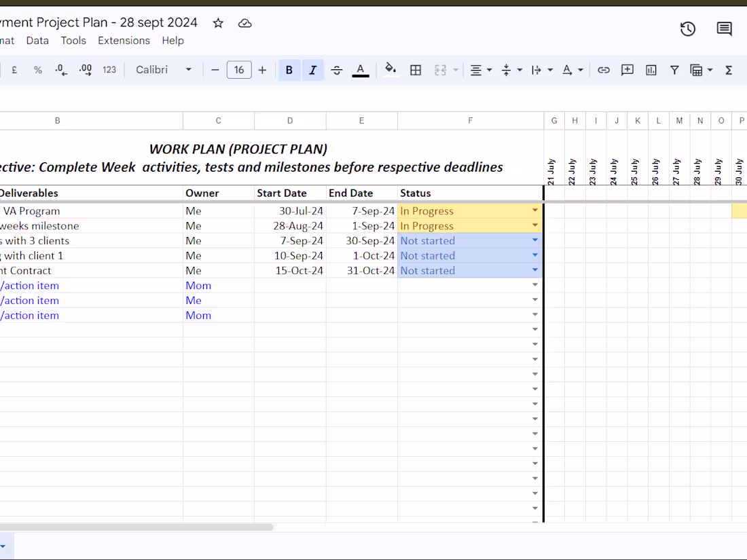Open the Extensions menu
This screenshot has width=747, height=560.
click(x=124, y=40)
